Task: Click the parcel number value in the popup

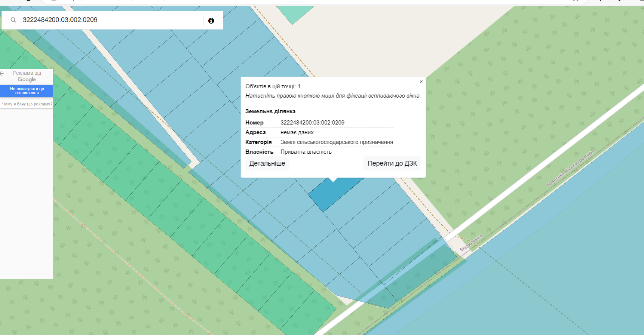Action: point(312,123)
